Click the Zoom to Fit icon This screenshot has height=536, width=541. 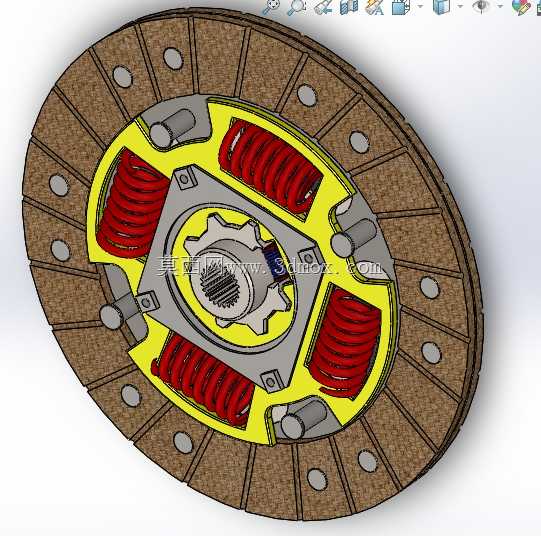[x=271, y=7]
